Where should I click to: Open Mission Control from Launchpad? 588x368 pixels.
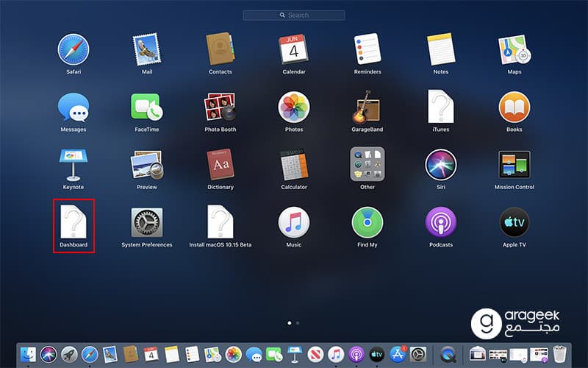514,165
